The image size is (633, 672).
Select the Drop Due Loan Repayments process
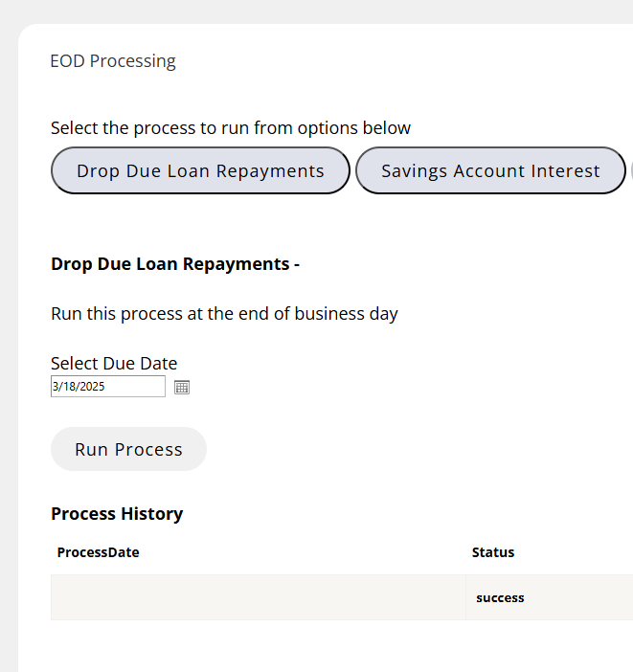(200, 171)
